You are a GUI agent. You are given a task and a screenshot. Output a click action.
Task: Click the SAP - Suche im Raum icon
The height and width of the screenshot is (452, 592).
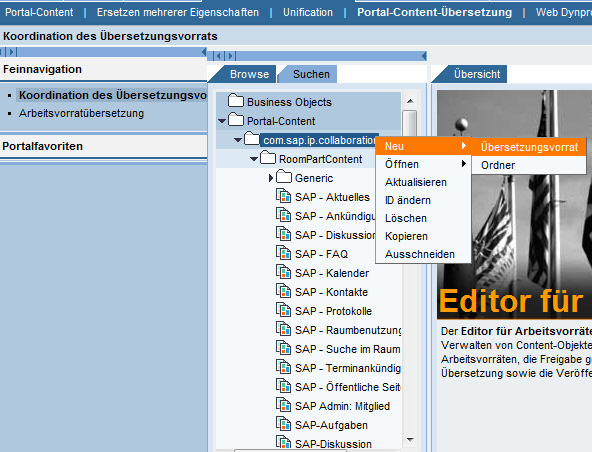(x=284, y=348)
